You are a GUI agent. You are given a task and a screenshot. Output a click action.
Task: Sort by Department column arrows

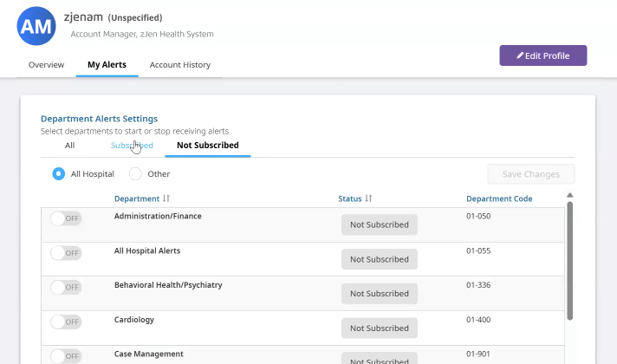tap(166, 199)
